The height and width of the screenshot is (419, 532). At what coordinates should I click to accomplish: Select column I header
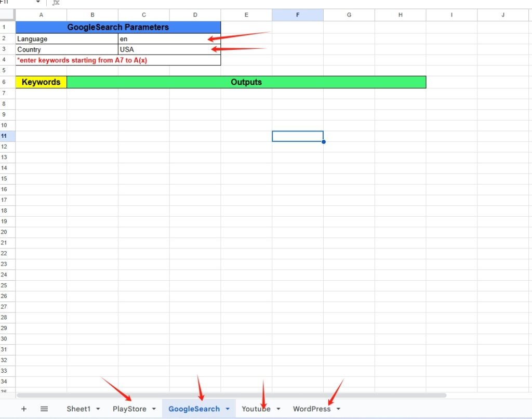point(451,15)
